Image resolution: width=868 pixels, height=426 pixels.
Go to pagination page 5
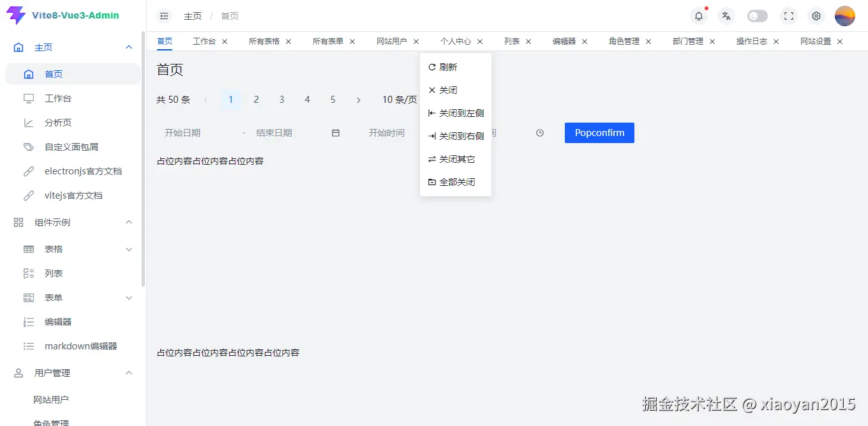click(x=333, y=100)
